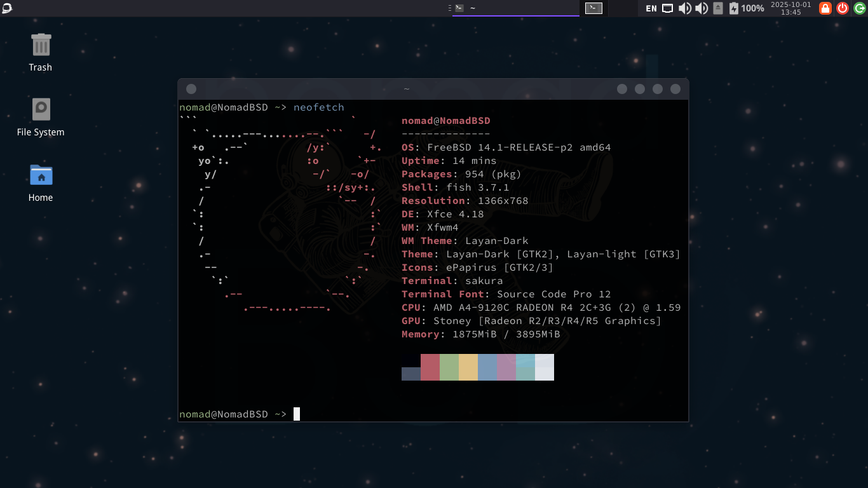This screenshot has width=868, height=488.
Task: Click the sakura terminal title bar labeled ~
Action: pyautogui.click(x=407, y=89)
